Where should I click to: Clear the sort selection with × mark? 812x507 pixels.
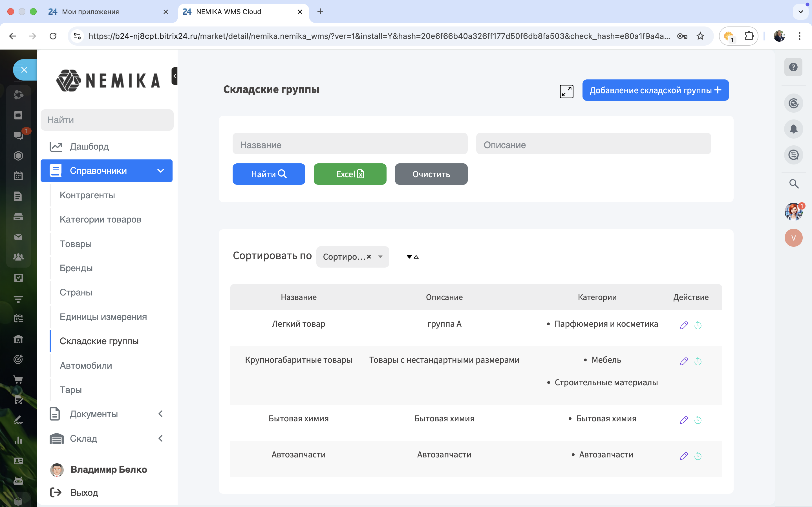click(x=369, y=257)
